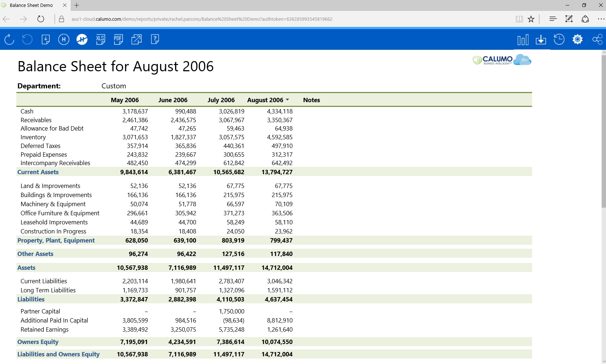Toggle the struck-through H icon
Screen dimensions: 606x364
[82, 39]
